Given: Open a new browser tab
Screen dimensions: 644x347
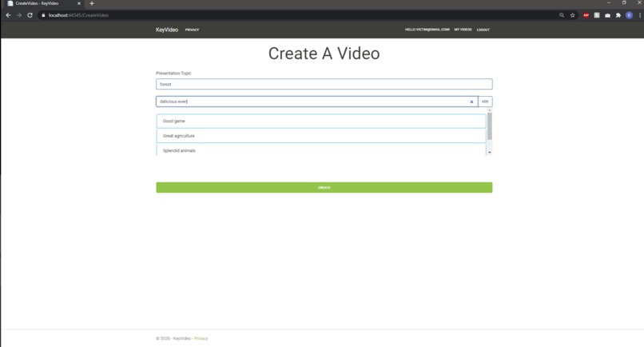Looking at the screenshot, I should (92, 3).
